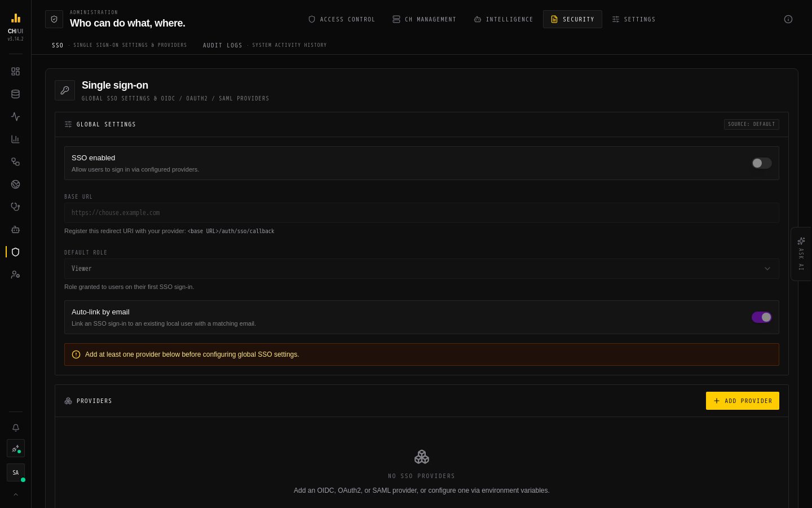Open the database icon in sidebar
Screen dimensions: 812x508
(15, 94)
